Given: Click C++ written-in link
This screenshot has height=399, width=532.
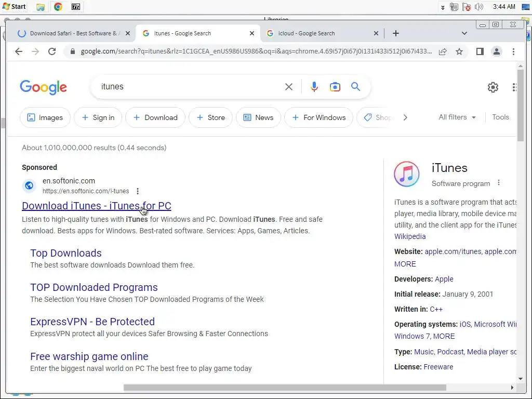Looking at the screenshot, I should tap(436, 309).
